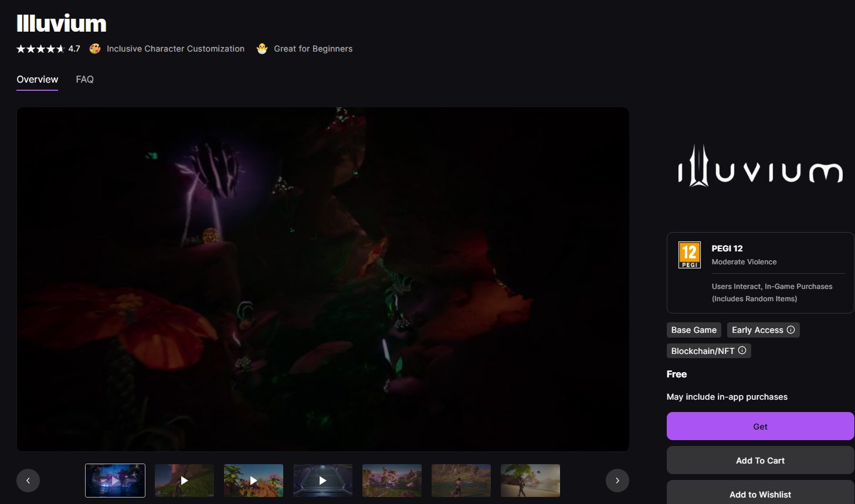Add the game to cart
The image size is (855, 504).
click(x=760, y=460)
